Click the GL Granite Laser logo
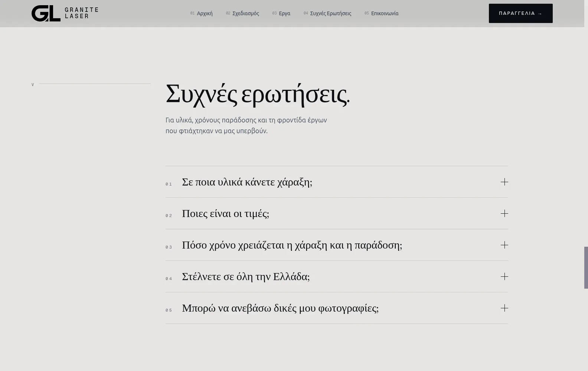Image resolution: width=588 pixels, height=371 pixels. tap(65, 13)
